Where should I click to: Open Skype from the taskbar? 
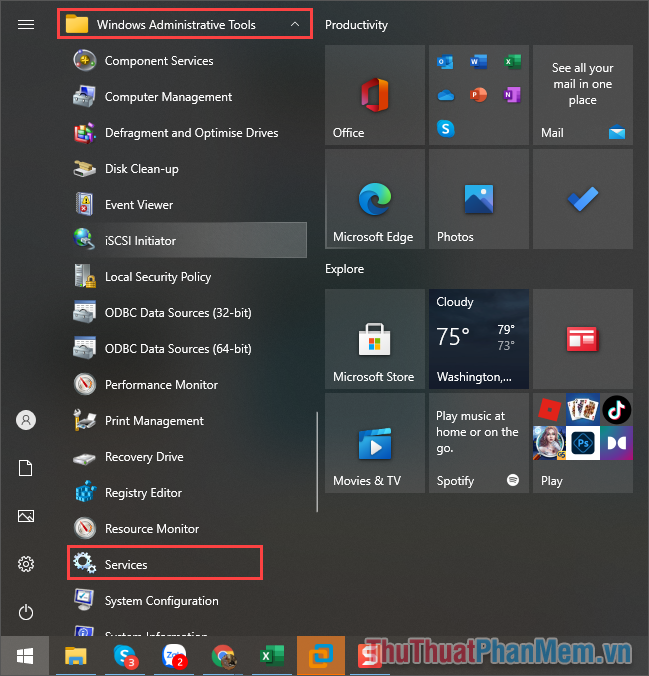click(x=125, y=656)
